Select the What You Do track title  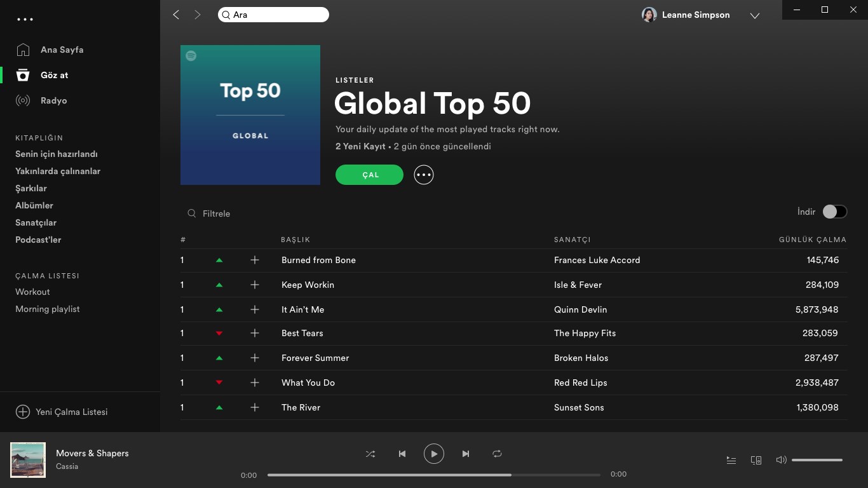tap(308, 383)
